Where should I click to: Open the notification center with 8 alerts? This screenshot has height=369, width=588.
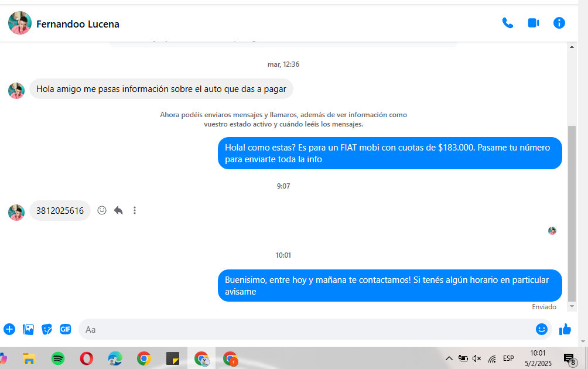(570, 359)
